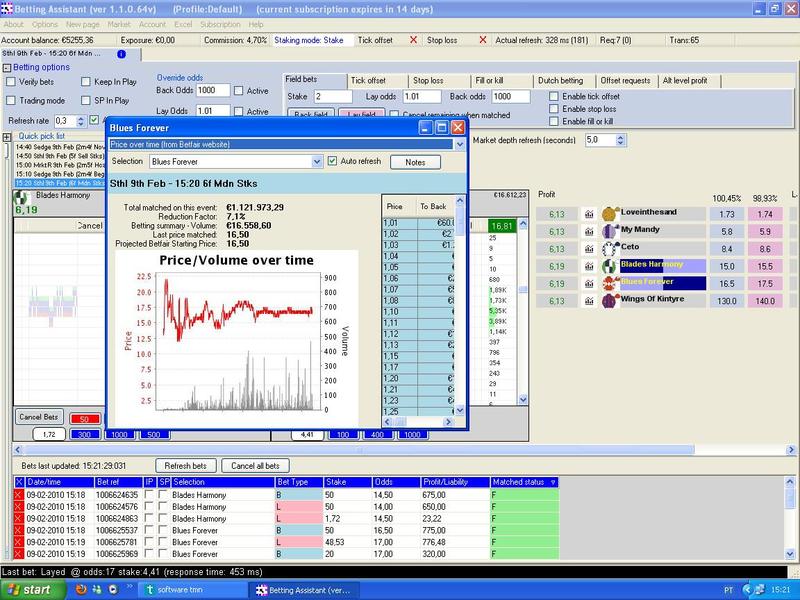Switch to Fill or kill tab

pos(489,81)
